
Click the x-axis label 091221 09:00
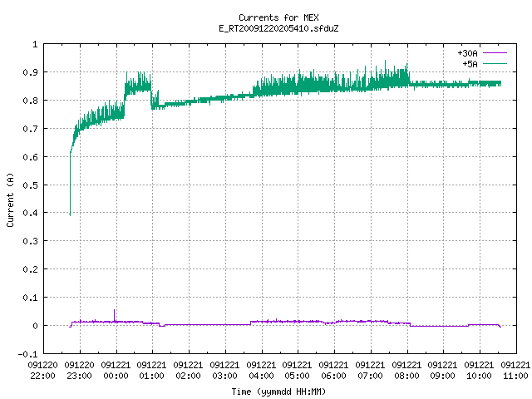pos(442,371)
